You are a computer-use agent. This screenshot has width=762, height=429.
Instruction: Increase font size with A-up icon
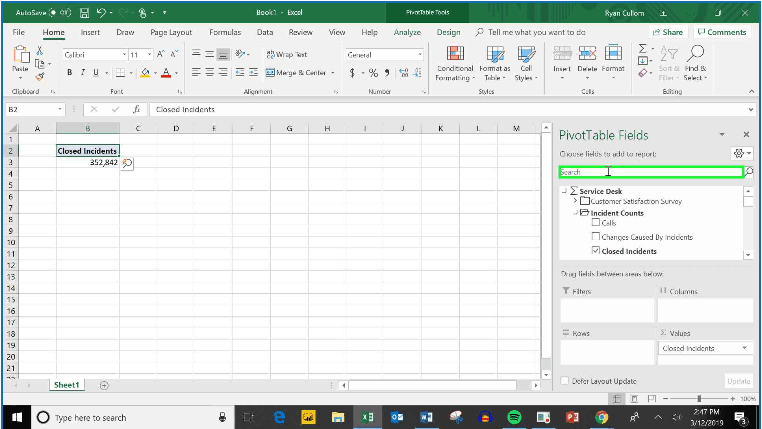click(161, 54)
